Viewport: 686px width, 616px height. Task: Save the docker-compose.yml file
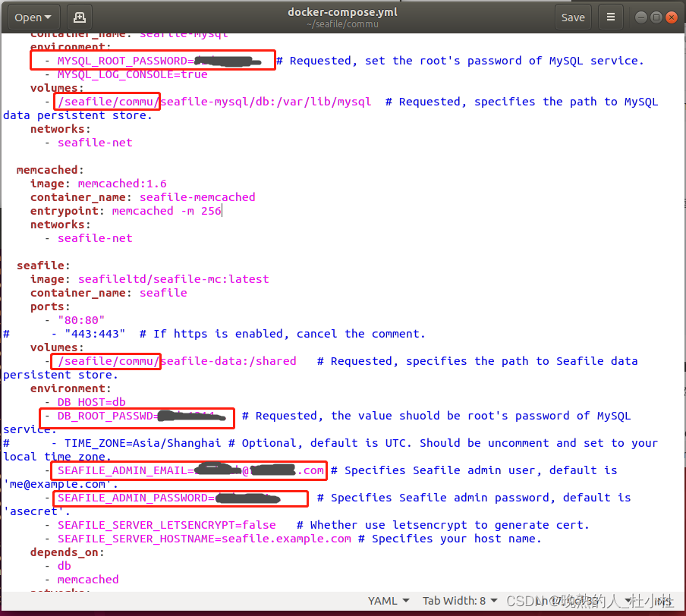point(573,17)
